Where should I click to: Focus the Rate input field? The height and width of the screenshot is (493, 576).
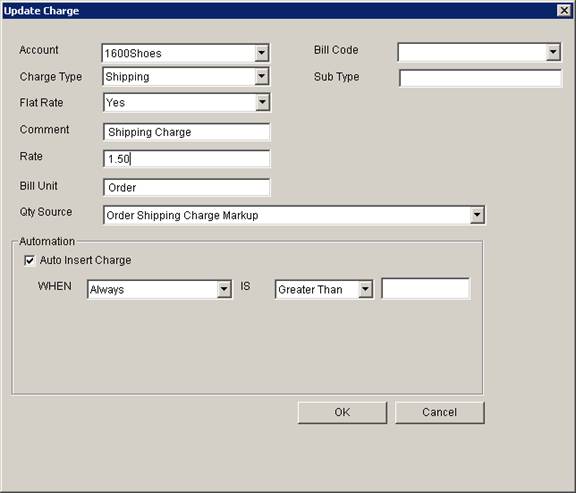(x=187, y=159)
